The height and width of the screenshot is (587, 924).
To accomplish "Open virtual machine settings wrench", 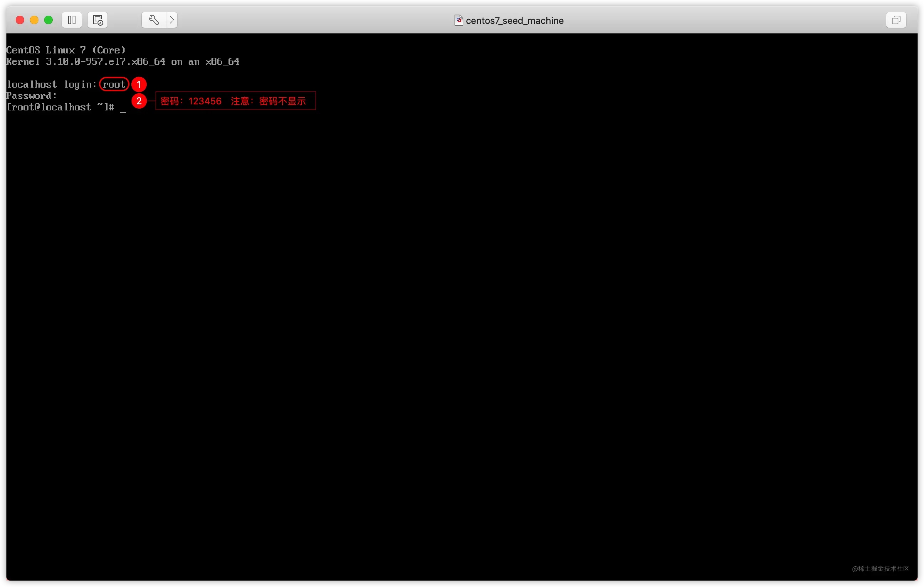I will [154, 20].
